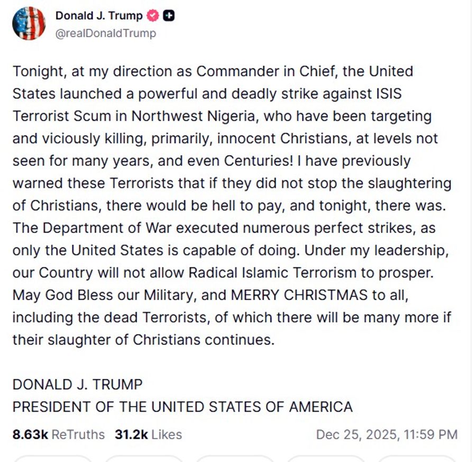Click the American-flag profile avatar
476x462 pixels.
click(29, 24)
